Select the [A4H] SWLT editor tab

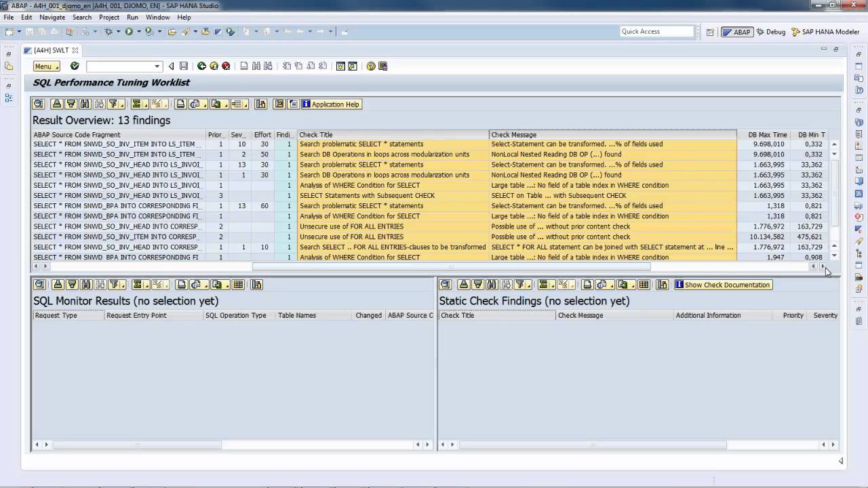point(52,50)
